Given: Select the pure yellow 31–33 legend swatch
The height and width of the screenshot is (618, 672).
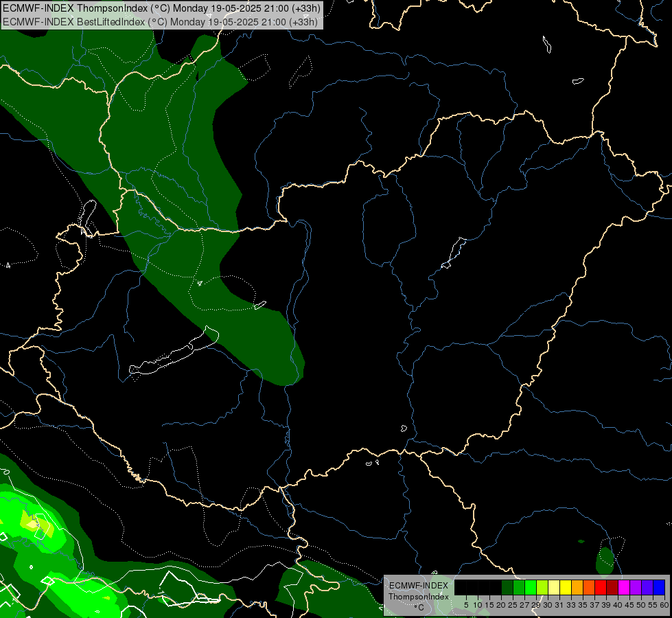Looking at the screenshot, I should (x=566, y=587).
